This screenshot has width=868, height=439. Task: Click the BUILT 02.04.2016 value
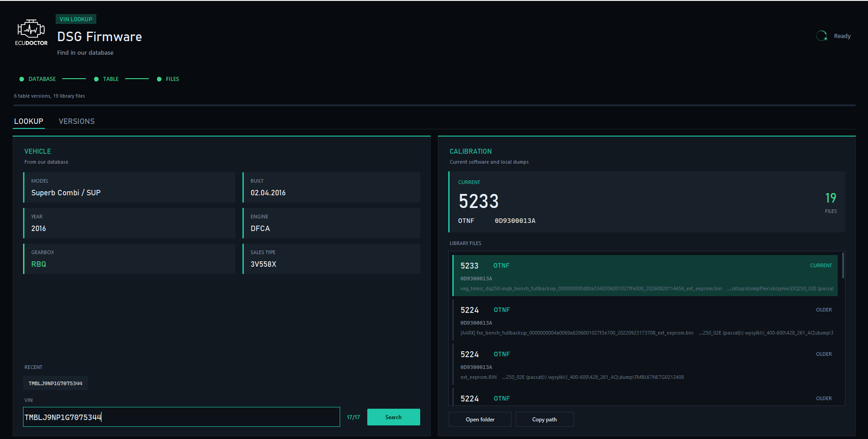268,193
